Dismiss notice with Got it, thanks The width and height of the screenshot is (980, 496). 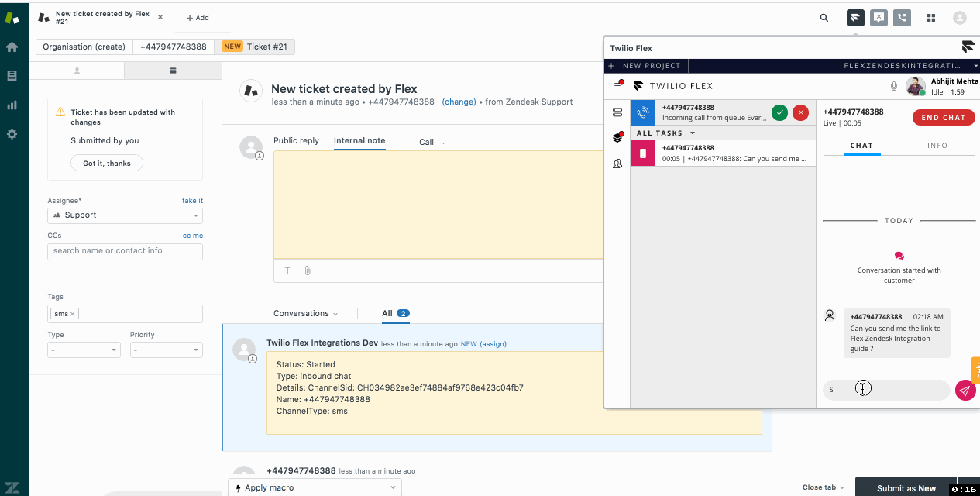(x=107, y=164)
